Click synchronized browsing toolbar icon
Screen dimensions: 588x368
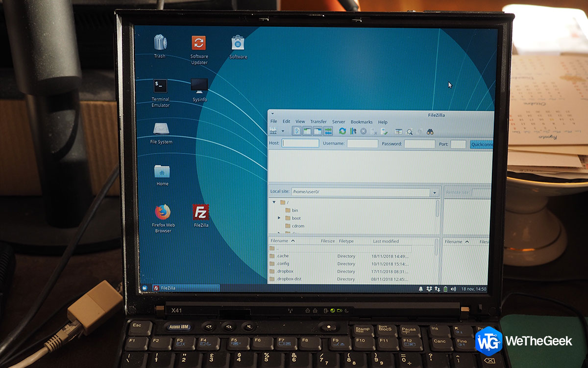click(419, 131)
